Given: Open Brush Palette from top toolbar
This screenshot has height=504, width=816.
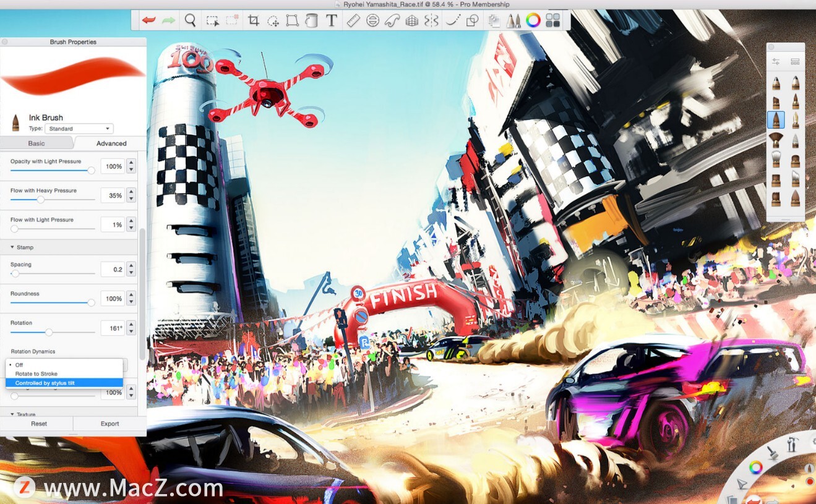Looking at the screenshot, I should (513, 20).
